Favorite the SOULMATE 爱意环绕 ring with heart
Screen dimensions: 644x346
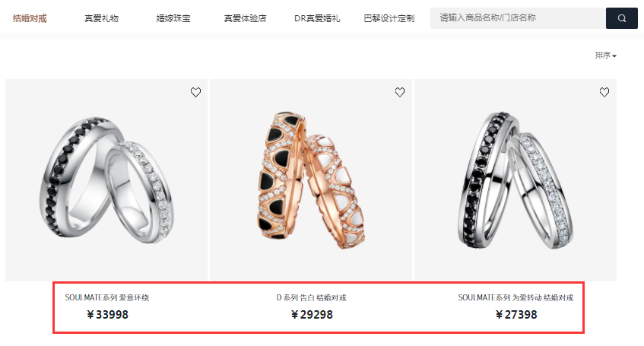click(x=195, y=92)
